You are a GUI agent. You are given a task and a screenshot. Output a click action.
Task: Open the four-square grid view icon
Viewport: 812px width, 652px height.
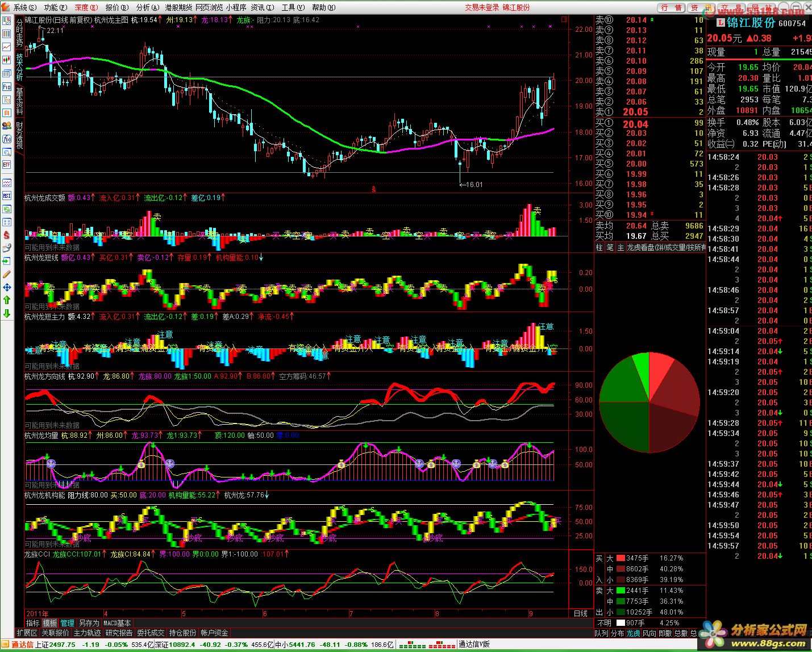point(7,222)
